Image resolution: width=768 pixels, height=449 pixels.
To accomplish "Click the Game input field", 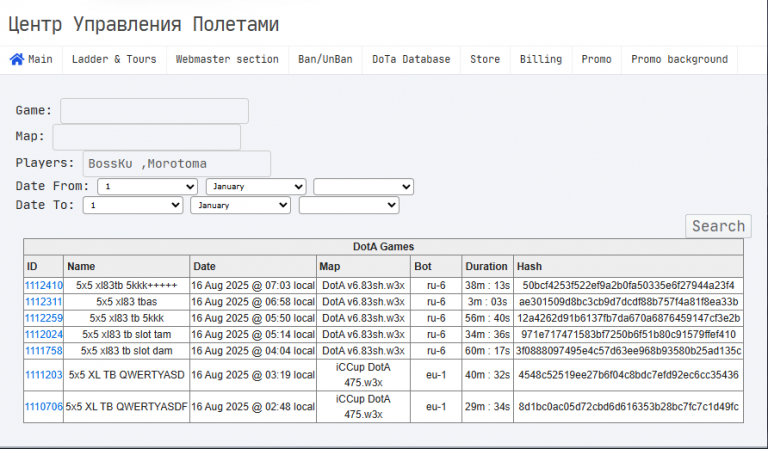I will tap(154, 111).
